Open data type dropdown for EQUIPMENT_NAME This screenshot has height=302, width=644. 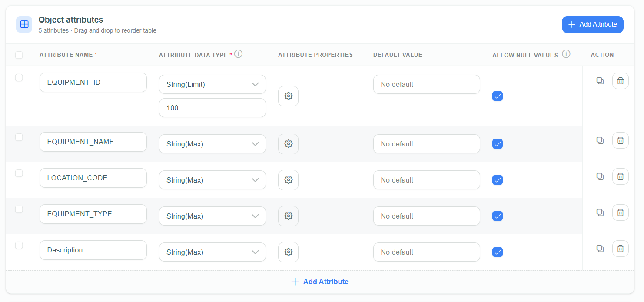(x=212, y=144)
